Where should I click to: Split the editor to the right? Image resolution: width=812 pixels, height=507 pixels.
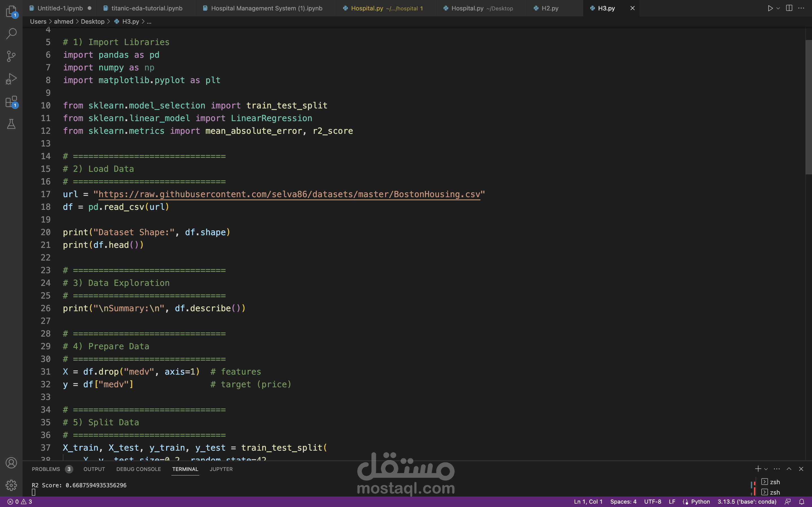point(789,8)
